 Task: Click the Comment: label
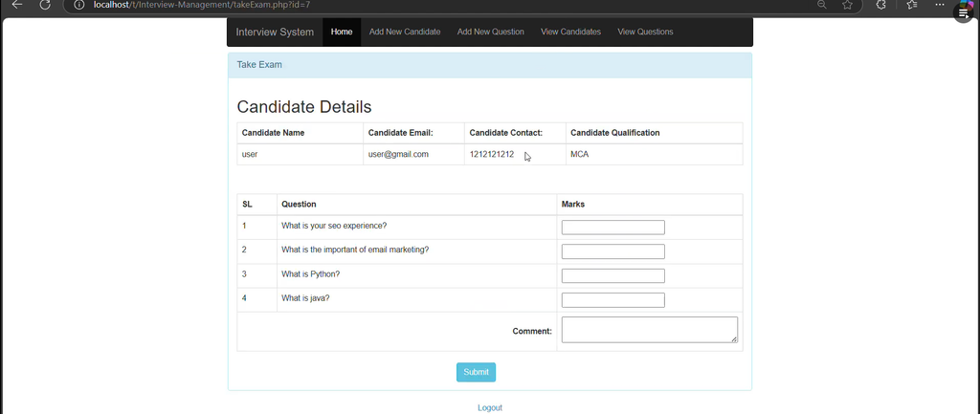(532, 332)
